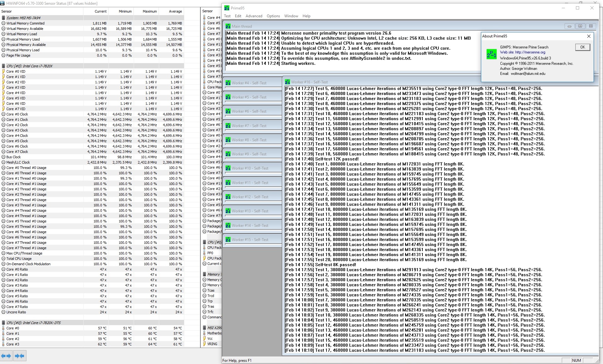
Task: Open the Window menu in Prime95
Action: (291, 16)
